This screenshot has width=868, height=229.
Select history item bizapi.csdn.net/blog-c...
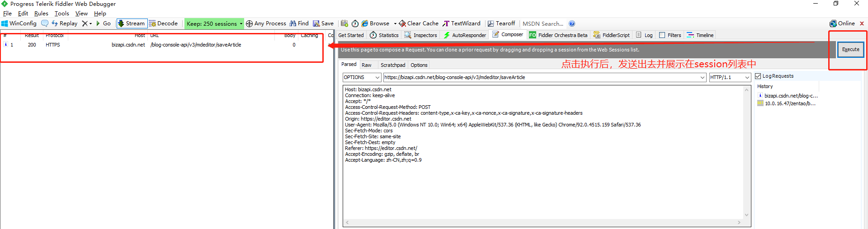tap(788, 96)
